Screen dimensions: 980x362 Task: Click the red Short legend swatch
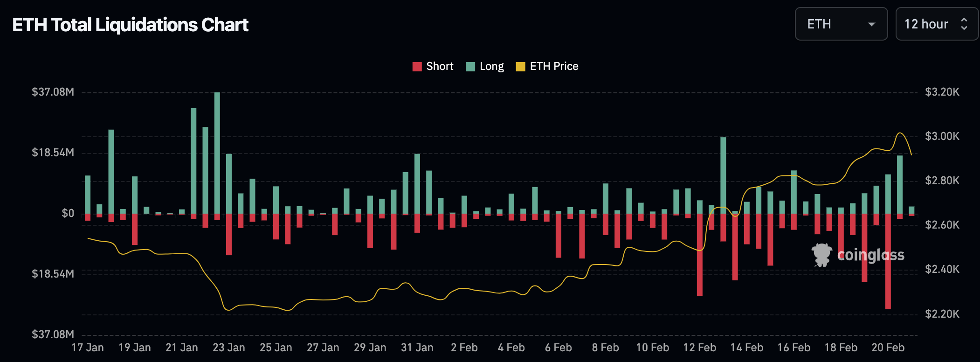417,67
